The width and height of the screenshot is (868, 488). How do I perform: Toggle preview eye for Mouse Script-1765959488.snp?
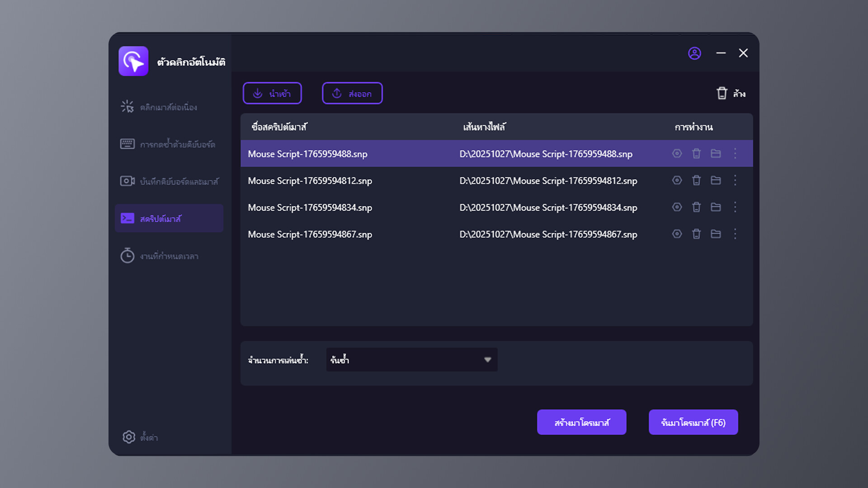(677, 154)
